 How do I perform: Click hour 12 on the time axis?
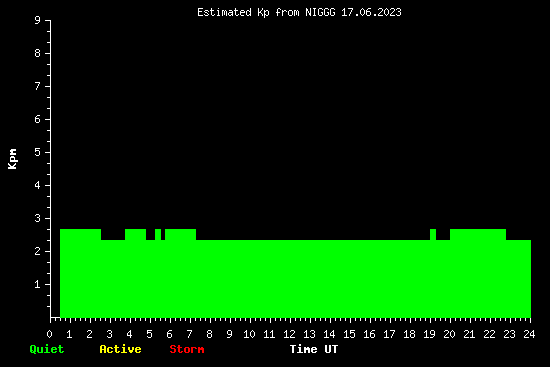tap(289, 334)
